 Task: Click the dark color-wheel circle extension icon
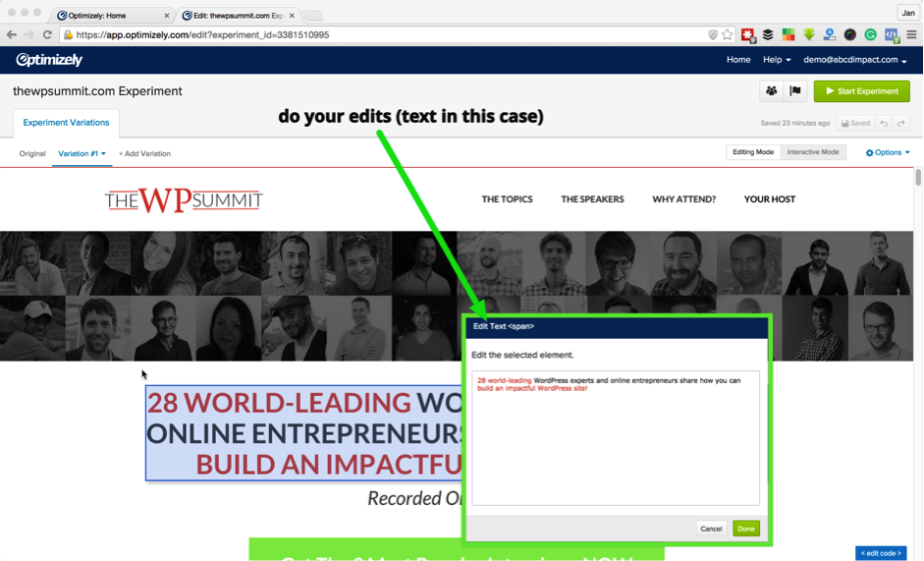click(849, 34)
